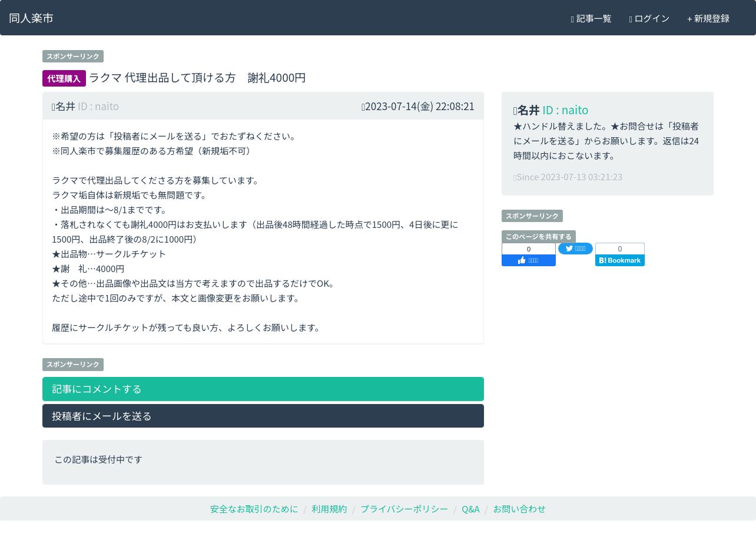The width and height of the screenshot is (756, 533).
Task: Open the 同人楽市 home link
Action: coord(31,18)
